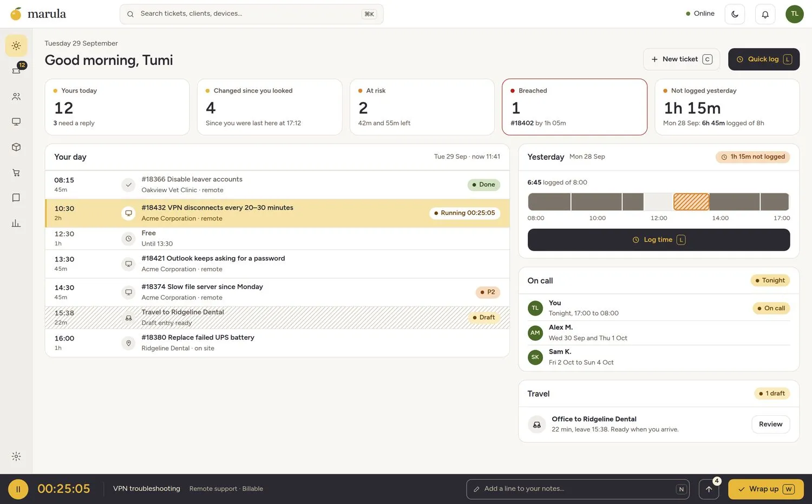Click Review for Ridgeline Dental travel

[770, 424]
